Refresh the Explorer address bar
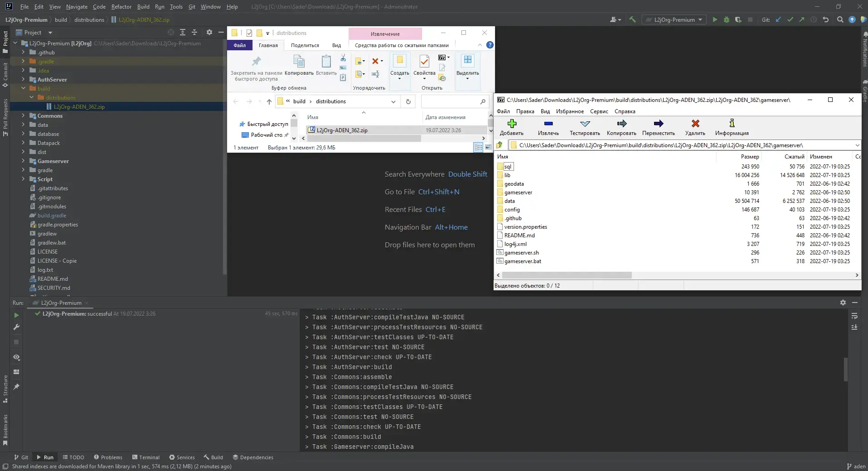This screenshot has width=868, height=471. point(408,101)
